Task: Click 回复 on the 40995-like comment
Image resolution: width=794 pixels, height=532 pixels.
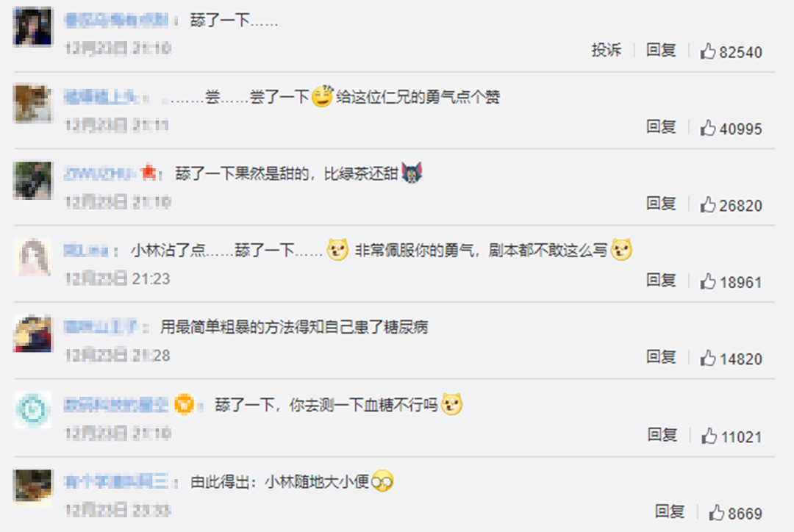Action: point(661,127)
